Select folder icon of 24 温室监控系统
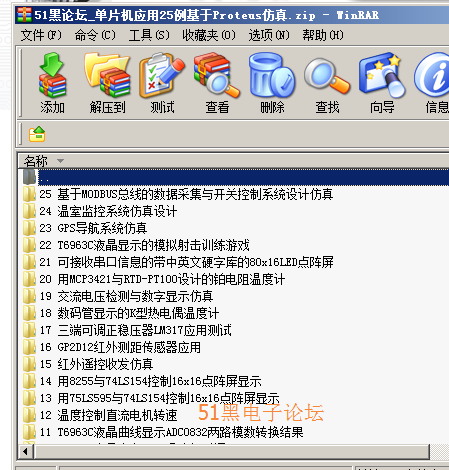 (29, 211)
